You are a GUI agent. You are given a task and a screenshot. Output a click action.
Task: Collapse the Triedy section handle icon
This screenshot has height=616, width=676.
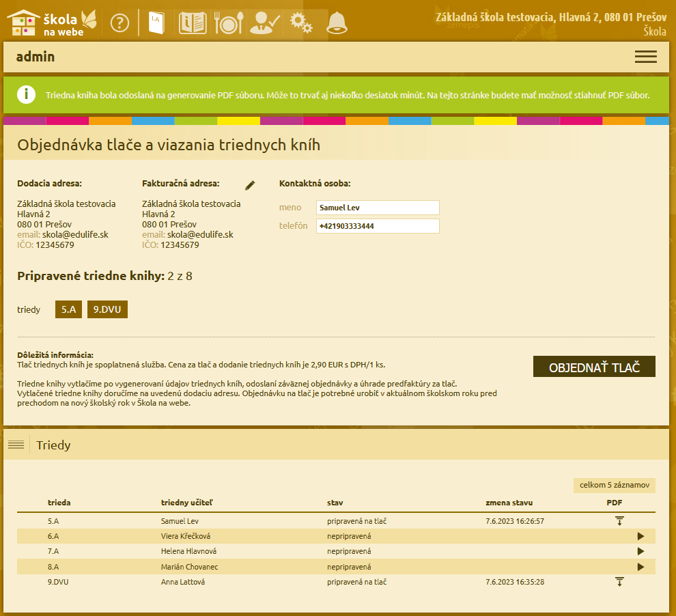point(16,445)
